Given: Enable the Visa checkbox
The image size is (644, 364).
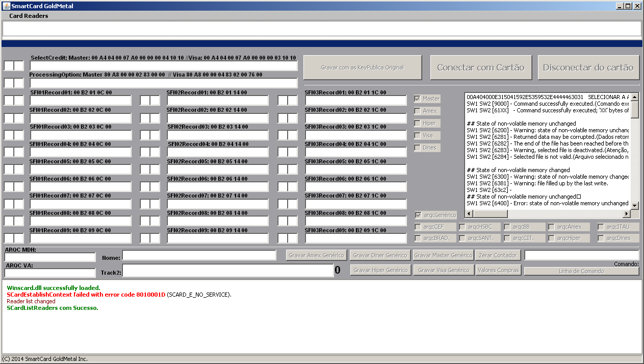Looking at the screenshot, I should (418, 136).
